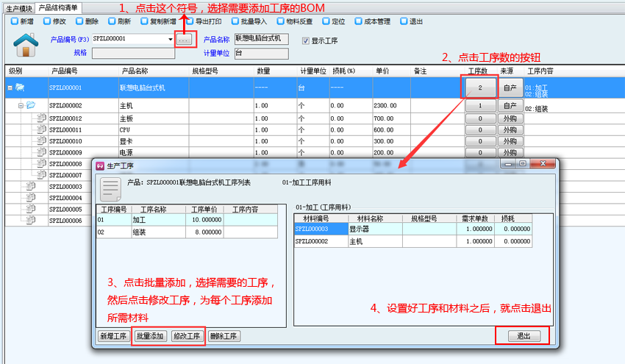Click the 修改工序 button
The height and width of the screenshot is (364, 625).
coord(187,336)
